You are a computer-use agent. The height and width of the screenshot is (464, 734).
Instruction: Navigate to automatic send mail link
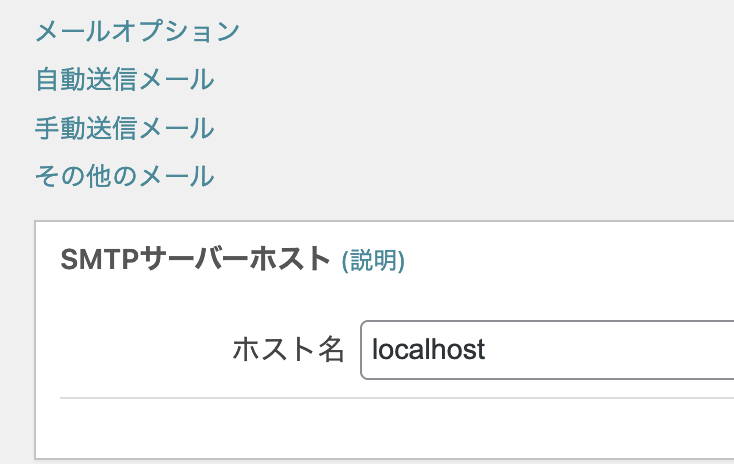pyautogui.click(x=125, y=79)
